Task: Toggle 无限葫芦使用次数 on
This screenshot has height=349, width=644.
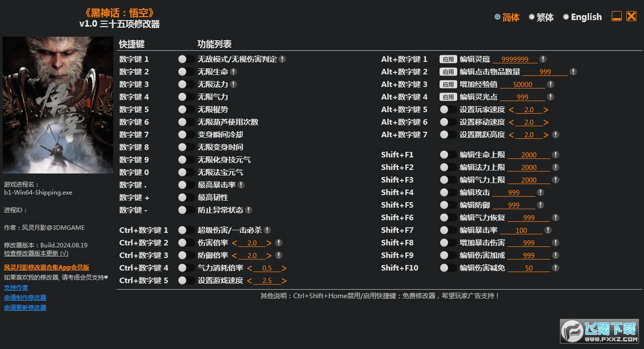Action: [186, 122]
